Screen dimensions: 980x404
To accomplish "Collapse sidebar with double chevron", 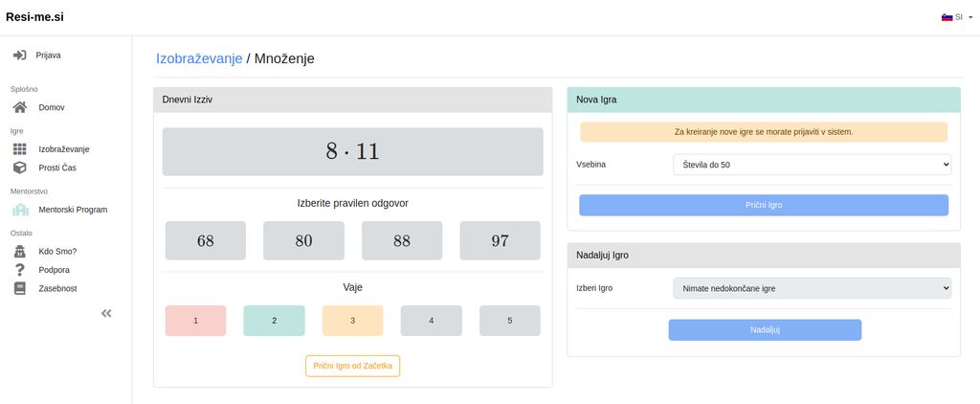I will (x=106, y=313).
